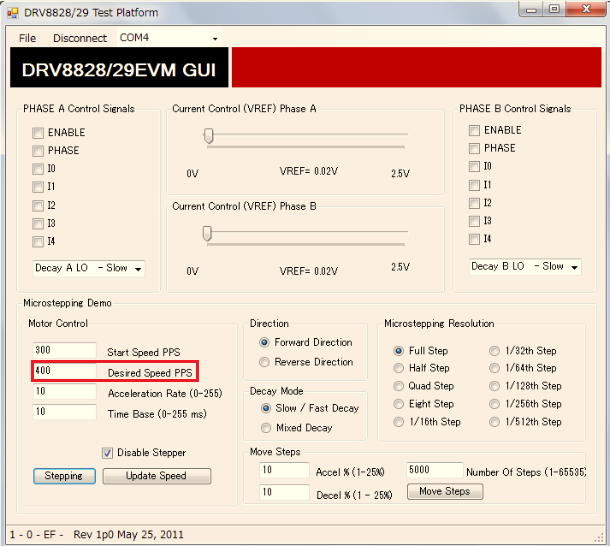
Task: Check I1 under Phase A Control Signals
Action: pyautogui.click(x=38, y=187)
